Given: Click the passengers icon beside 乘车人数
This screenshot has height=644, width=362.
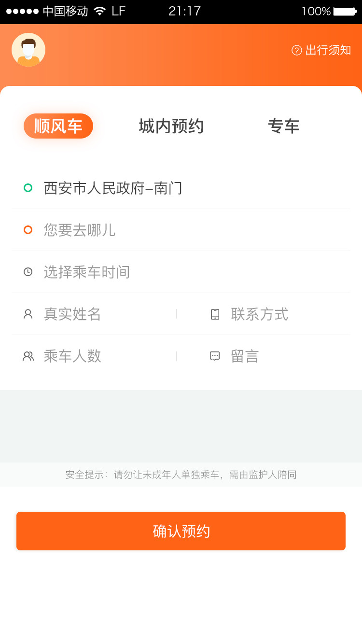Looking at the screenshot, I should (x=28, y=356).
